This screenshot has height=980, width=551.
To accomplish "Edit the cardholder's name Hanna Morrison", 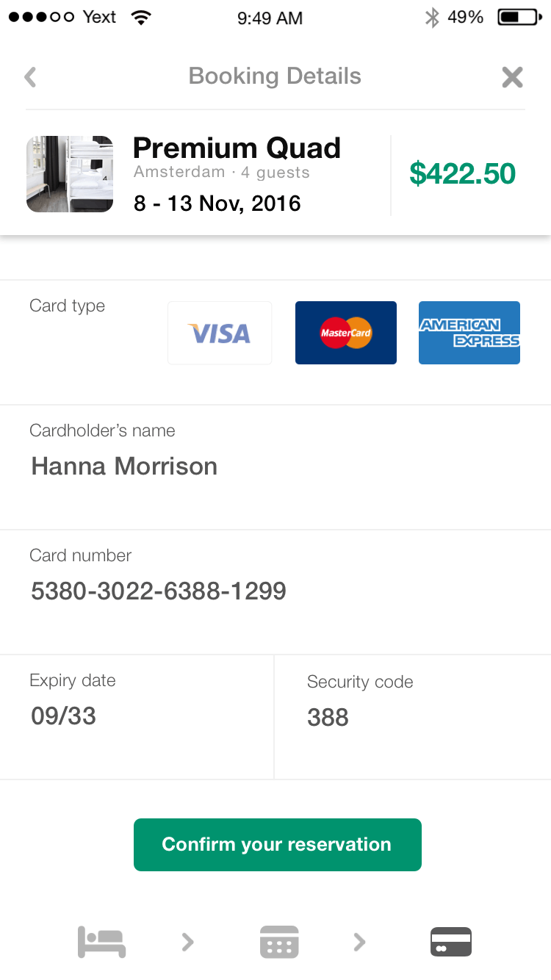I will (275, 467).
